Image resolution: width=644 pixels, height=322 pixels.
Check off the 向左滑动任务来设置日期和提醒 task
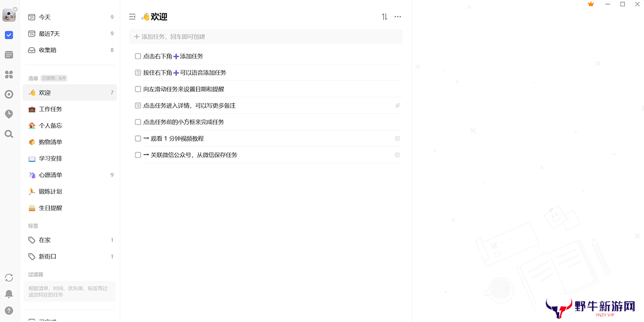(x=138, y=89)
